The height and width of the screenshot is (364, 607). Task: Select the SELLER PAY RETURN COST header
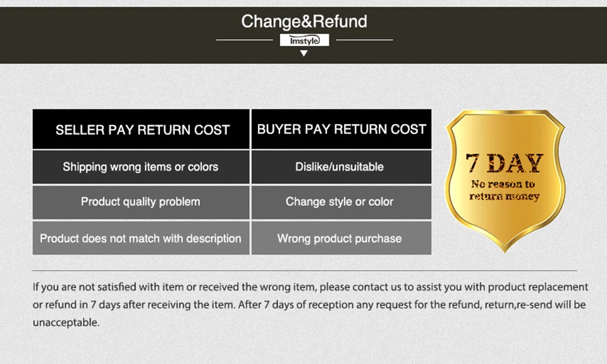[x=141, y=129]
